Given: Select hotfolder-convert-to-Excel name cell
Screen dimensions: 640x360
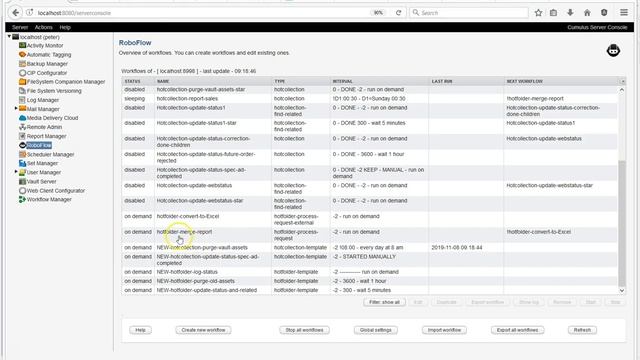Looking at the screenshot, I should pos(188,216).
